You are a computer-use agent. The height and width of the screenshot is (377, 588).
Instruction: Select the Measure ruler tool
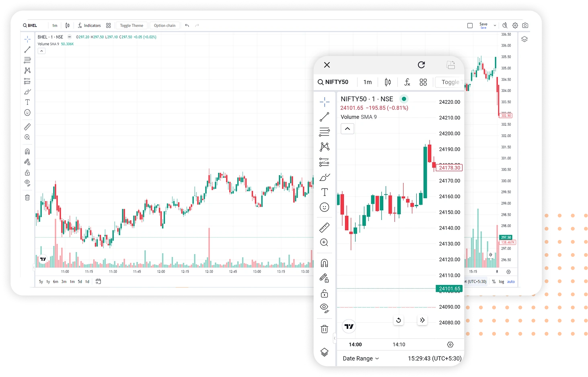(27, 126)
